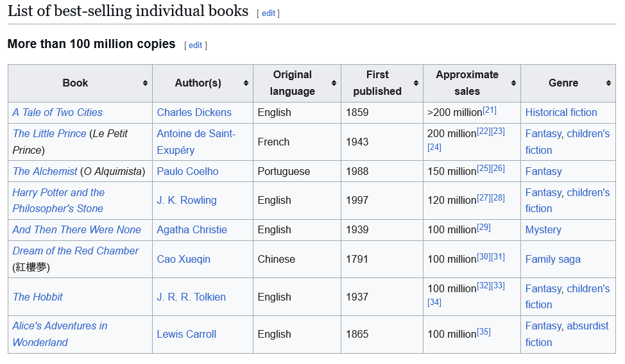Click The Hobbit book link
This screenshot has height=364, width=625.
tap(38, 297)
